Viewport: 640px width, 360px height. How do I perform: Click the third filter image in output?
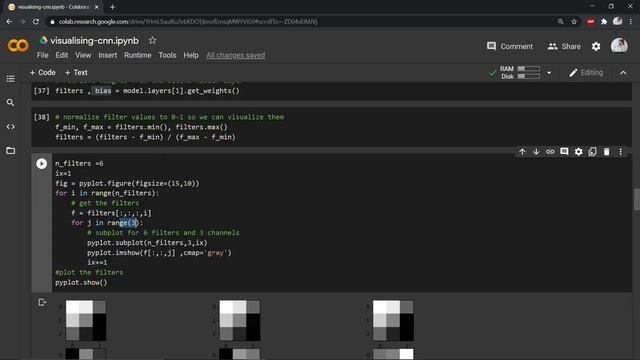(x=393, y=320)
